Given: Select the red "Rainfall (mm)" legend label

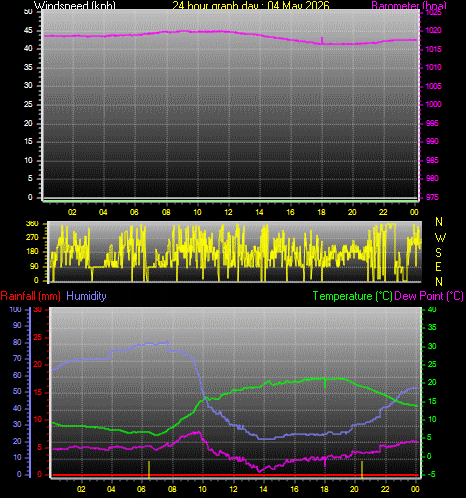Looking at the screenshot, I should point(31,296).
